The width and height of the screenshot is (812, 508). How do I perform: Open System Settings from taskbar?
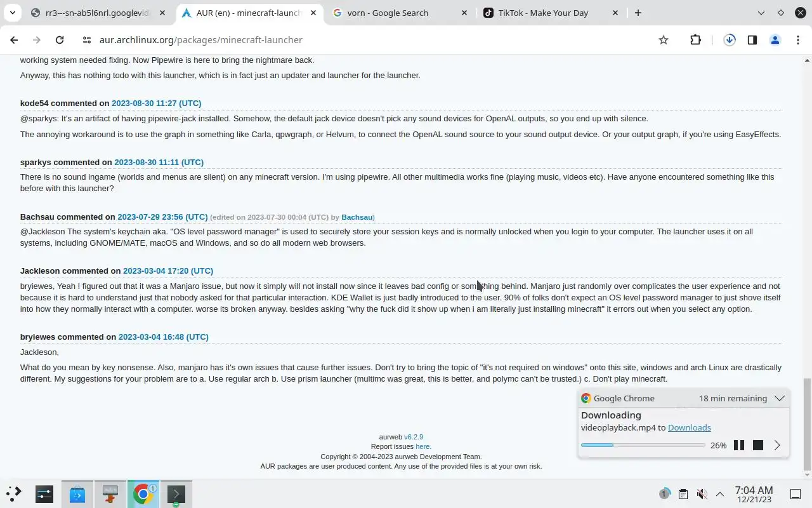(44, 493)
